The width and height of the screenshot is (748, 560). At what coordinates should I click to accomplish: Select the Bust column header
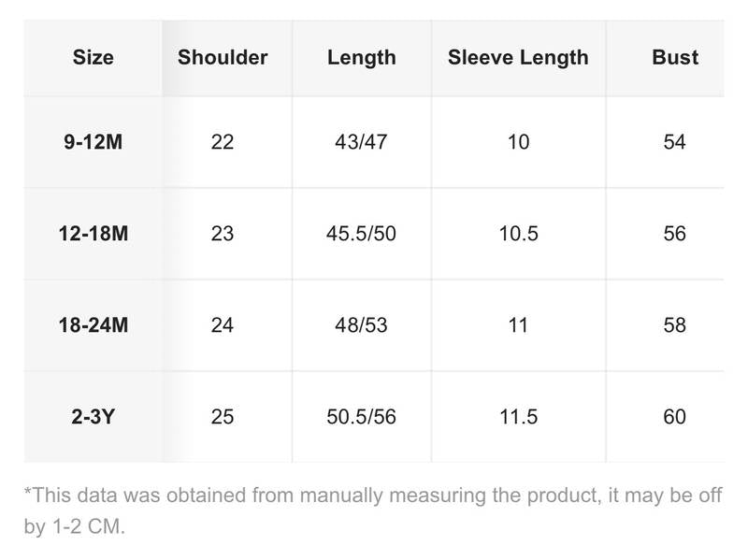click(x=675, y=57)
